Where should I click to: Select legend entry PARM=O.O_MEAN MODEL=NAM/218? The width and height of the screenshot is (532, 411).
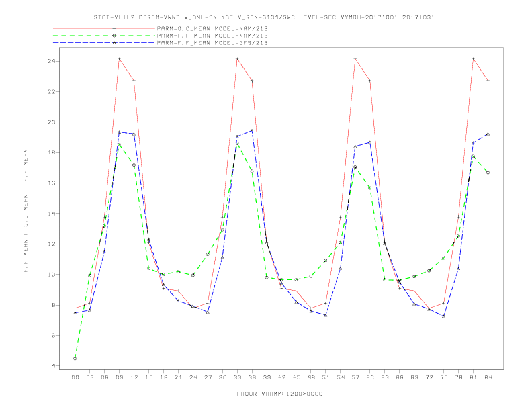click(212, 28)
